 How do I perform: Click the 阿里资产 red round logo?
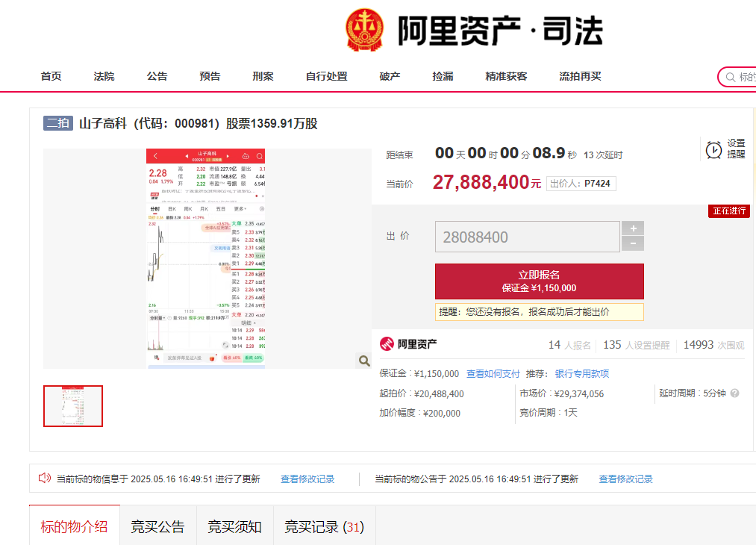pos(387,344)
